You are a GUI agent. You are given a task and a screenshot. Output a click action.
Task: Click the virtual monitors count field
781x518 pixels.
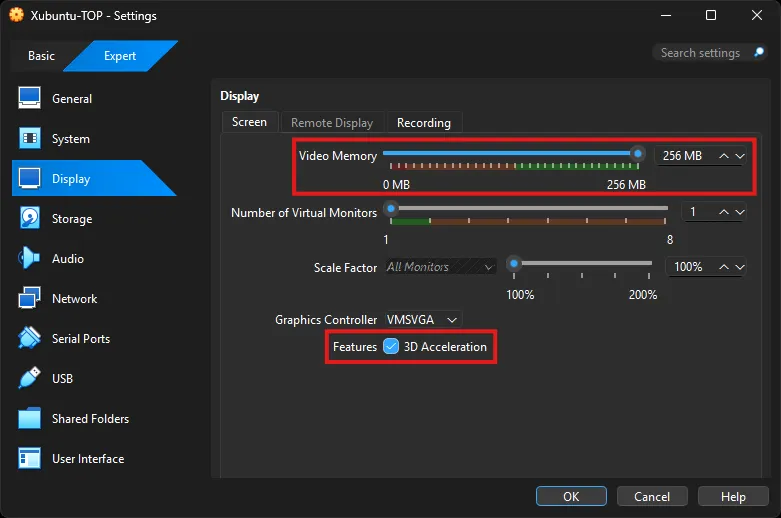714,212
